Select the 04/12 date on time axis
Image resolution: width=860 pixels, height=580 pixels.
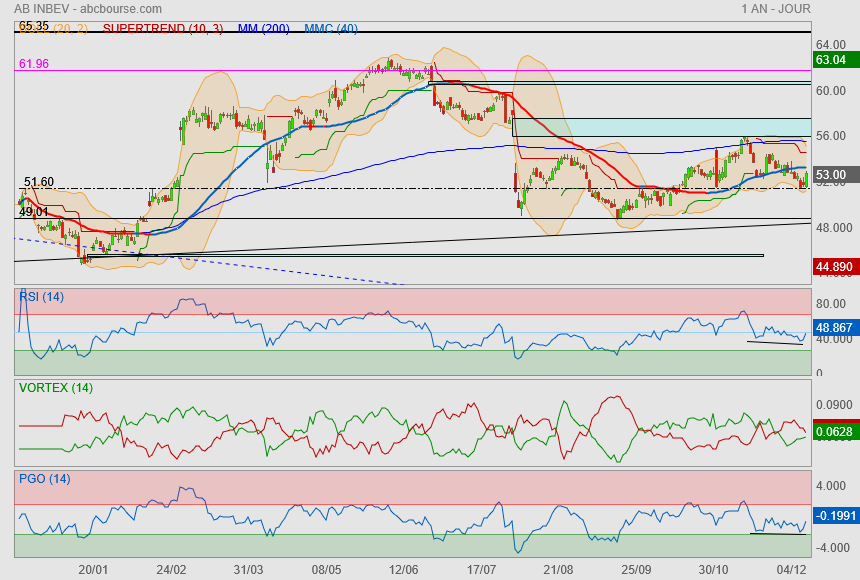click(x=791, y=569)
